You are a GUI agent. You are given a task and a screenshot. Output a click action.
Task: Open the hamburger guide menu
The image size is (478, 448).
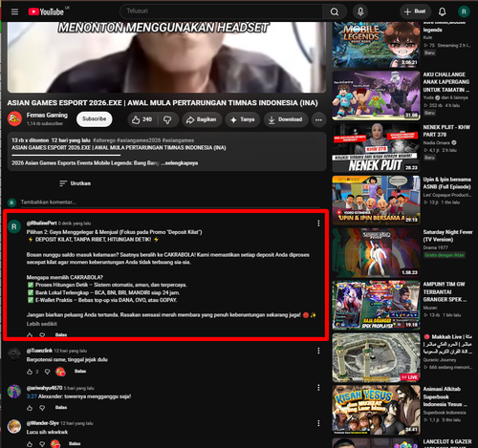[x=14, y=11]
